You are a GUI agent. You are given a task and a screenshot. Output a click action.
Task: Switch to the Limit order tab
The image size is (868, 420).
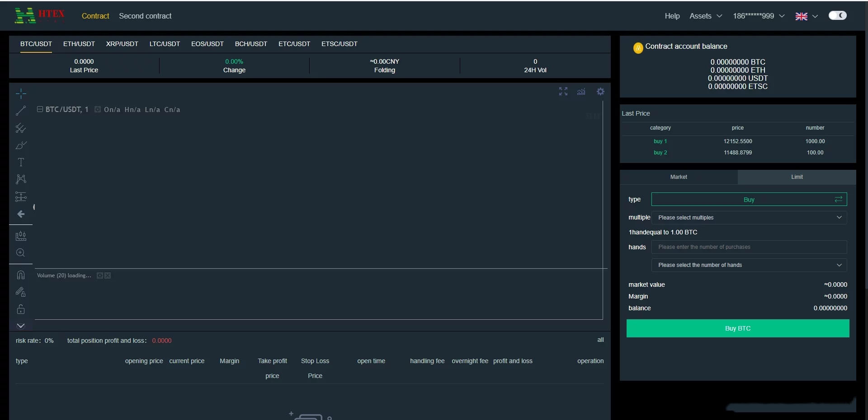(x=797, y=177)
